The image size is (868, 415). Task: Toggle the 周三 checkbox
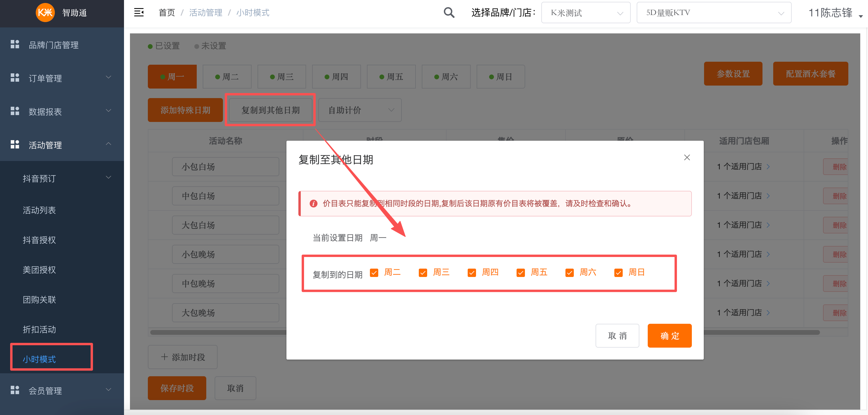pyautogui.click(x=423, y=272)
